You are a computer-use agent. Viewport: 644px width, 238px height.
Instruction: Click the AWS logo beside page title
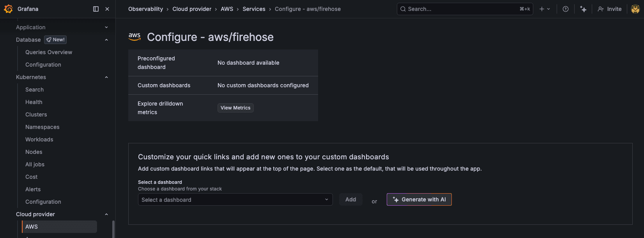[x=134, y=37]
